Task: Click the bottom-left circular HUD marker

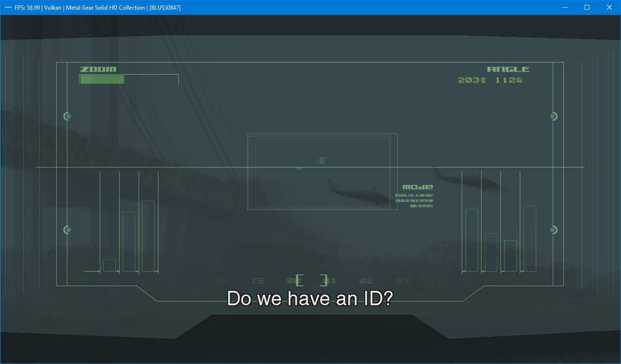Action: 67,230
